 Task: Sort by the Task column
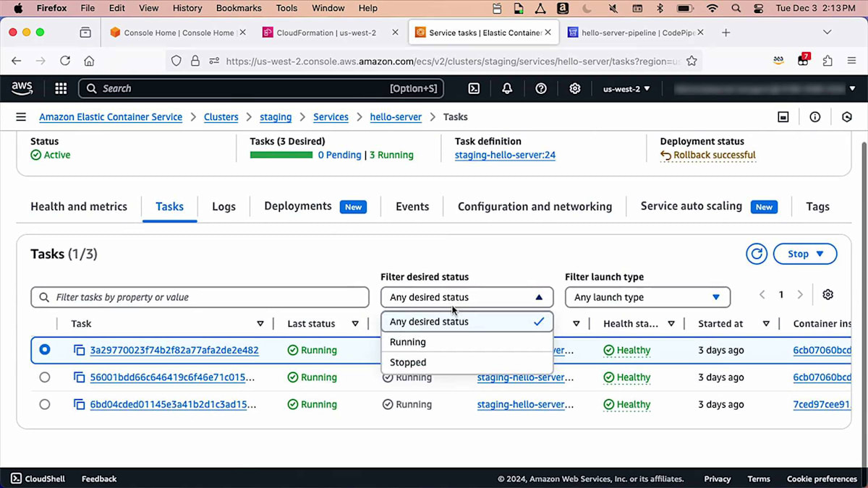coord(260,324)
